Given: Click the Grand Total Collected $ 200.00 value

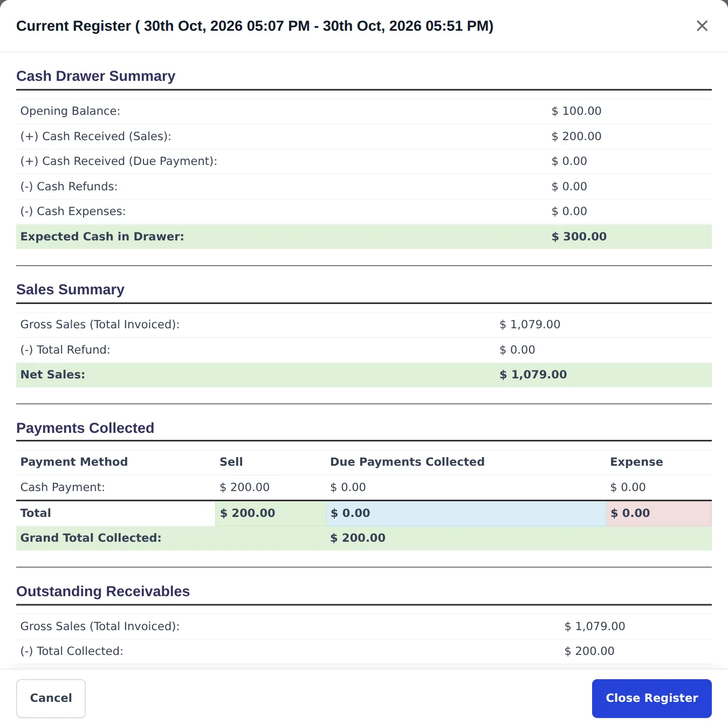Looking at the screenshot, I should [358, 538].
